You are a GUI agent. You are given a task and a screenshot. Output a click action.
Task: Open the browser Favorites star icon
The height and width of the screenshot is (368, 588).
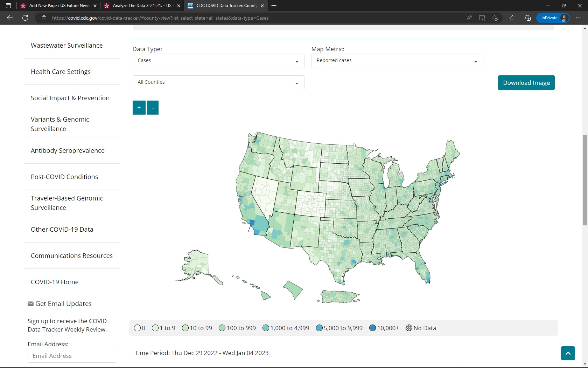[512, 18]
